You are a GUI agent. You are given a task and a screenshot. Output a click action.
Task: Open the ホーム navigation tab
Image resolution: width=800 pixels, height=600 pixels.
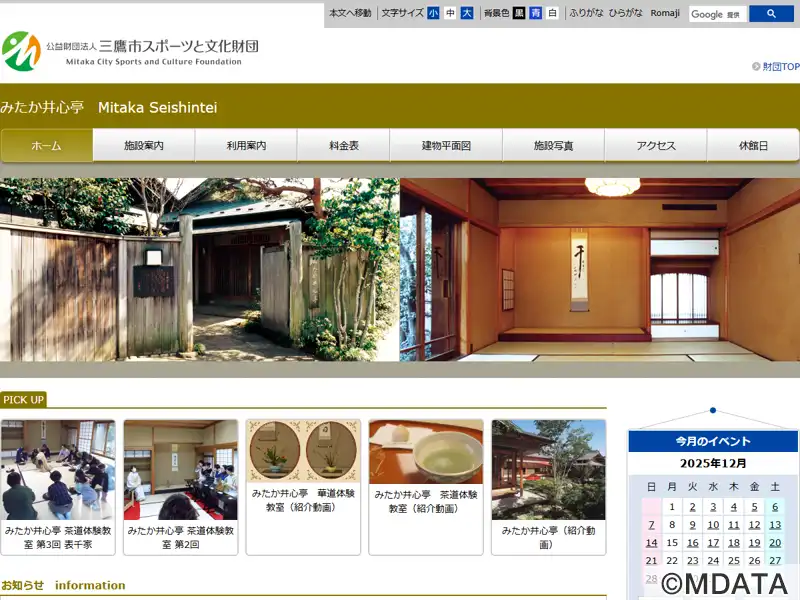46,145
